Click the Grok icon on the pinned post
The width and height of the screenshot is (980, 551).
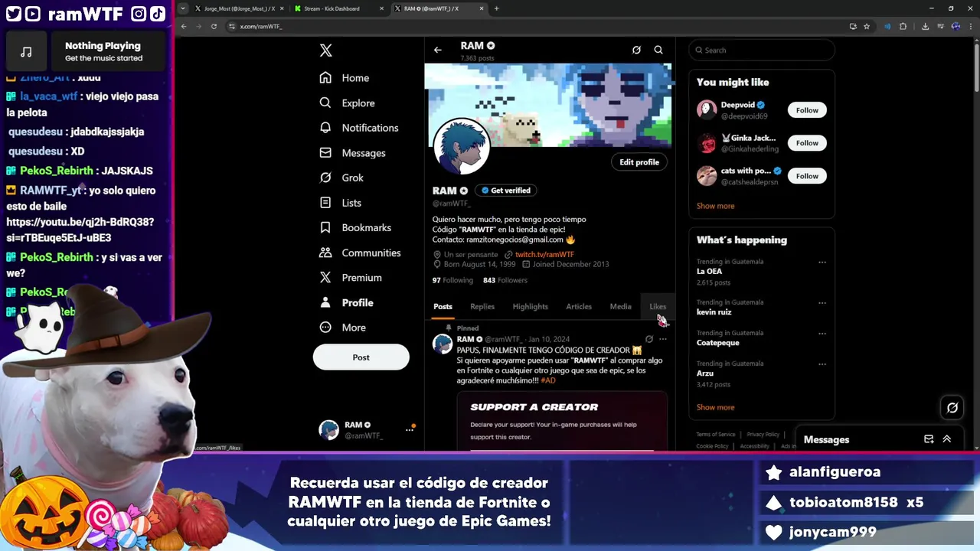pyautogui.click(x=649, y=339)
